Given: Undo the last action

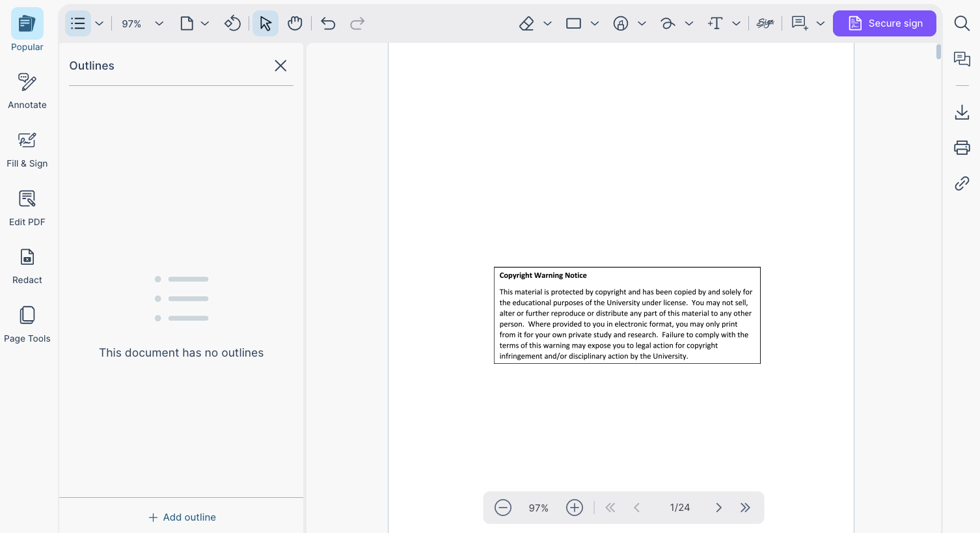Looking at the screenshot, I should pos(328,23).
